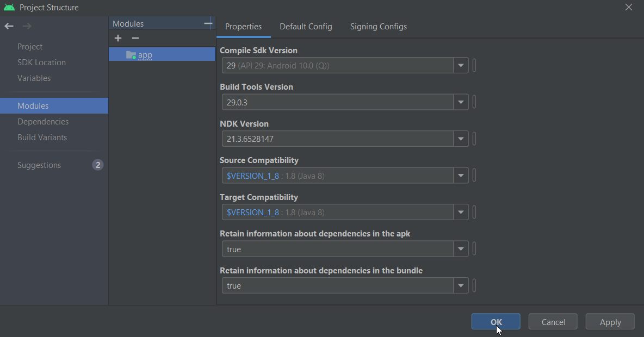Open variable binding for Compile Sdk Version
This screenshot has height=337, width=644.
pyautogui.click(x=474, y=66)
